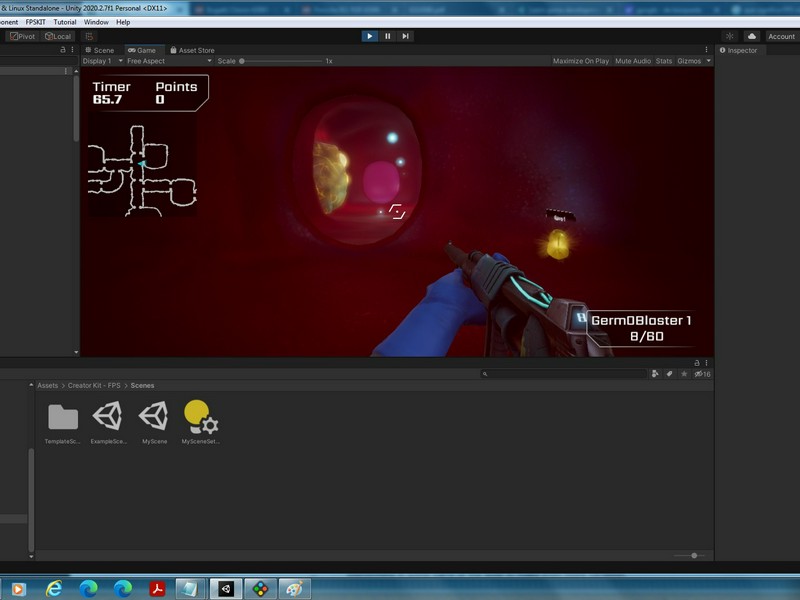Viewport: 800px width, 600px height.
Task: Open the Display 1 dropdown
Action: click(100, 61)
